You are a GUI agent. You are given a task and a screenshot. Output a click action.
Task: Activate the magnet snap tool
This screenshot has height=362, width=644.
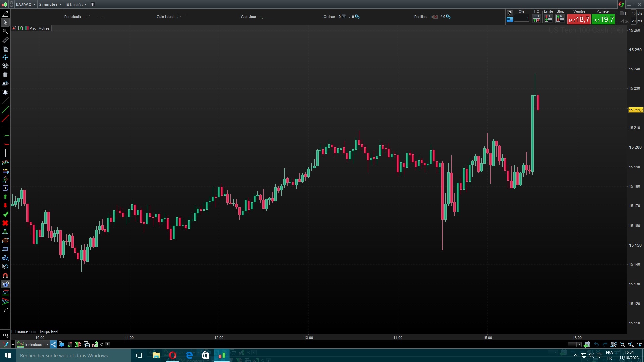(x=5, y=275)
